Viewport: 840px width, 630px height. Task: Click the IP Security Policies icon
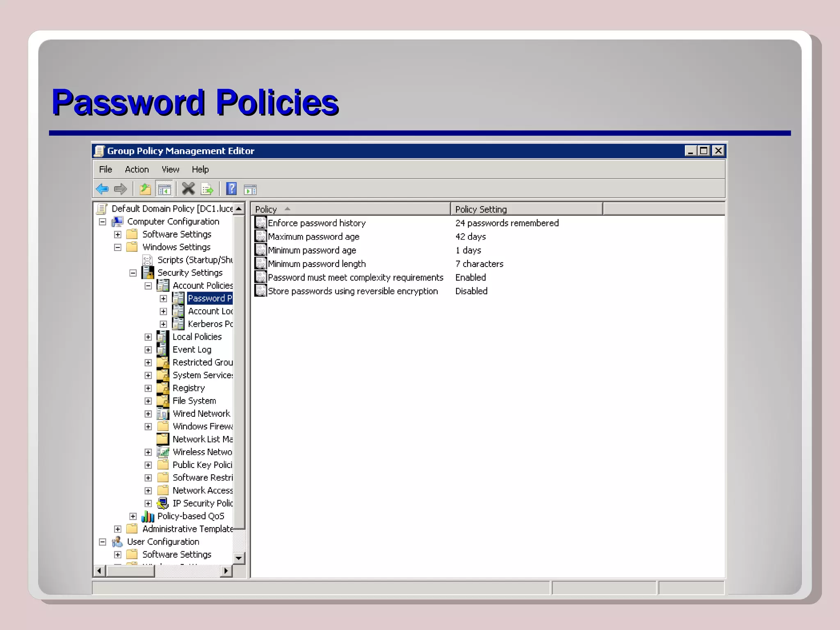click(163, 503)
